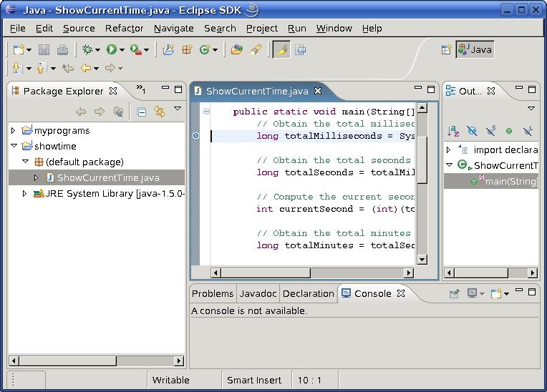The width and height of the screenshot is (547, 392).
Task: Click fold toggle beside main method
Action: point(206,112)
